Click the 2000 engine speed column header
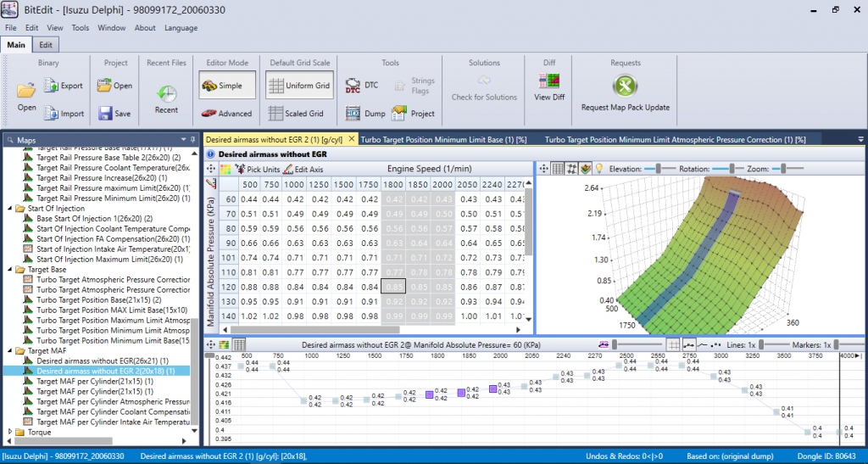 pos(442,184)
